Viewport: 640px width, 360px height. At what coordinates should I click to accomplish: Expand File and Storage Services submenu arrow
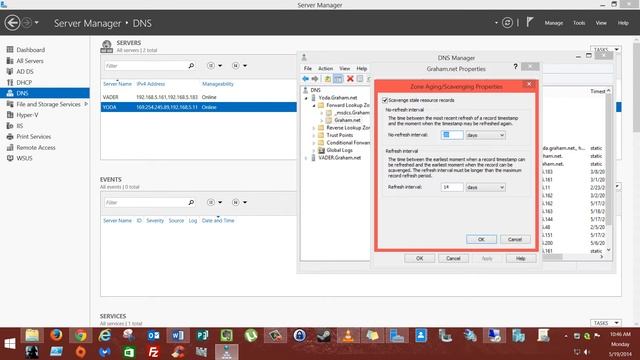pos(86,104)
